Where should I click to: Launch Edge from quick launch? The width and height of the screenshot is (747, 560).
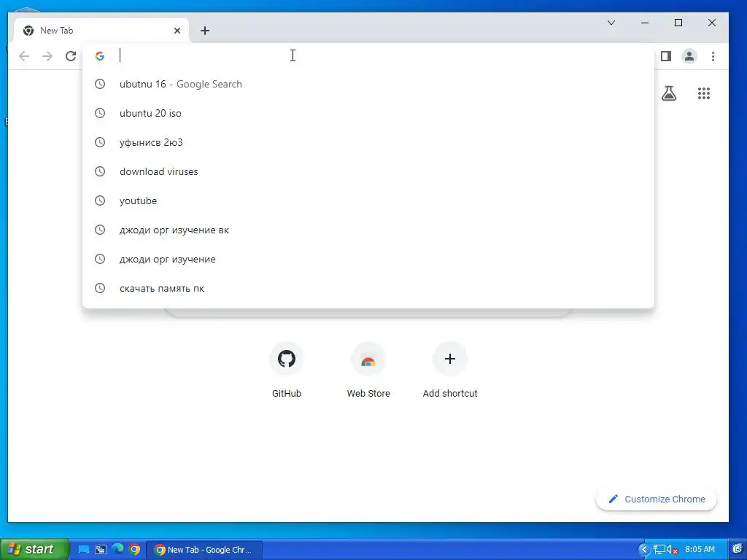(117, 549)
